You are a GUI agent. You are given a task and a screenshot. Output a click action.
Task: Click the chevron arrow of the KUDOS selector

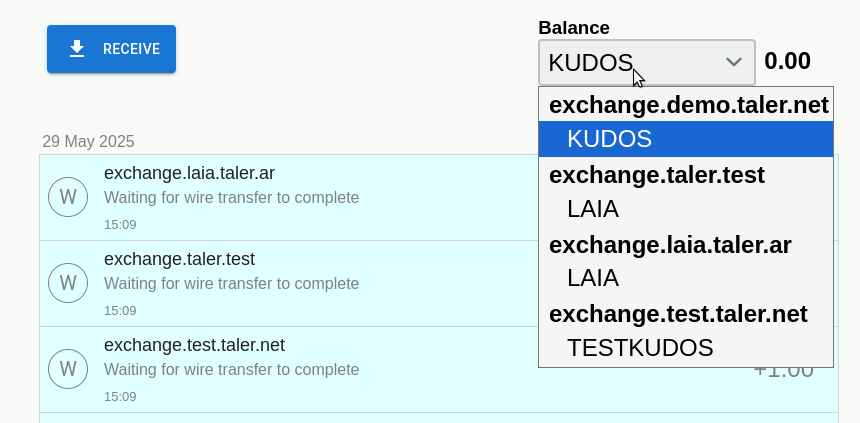point(734,62)
